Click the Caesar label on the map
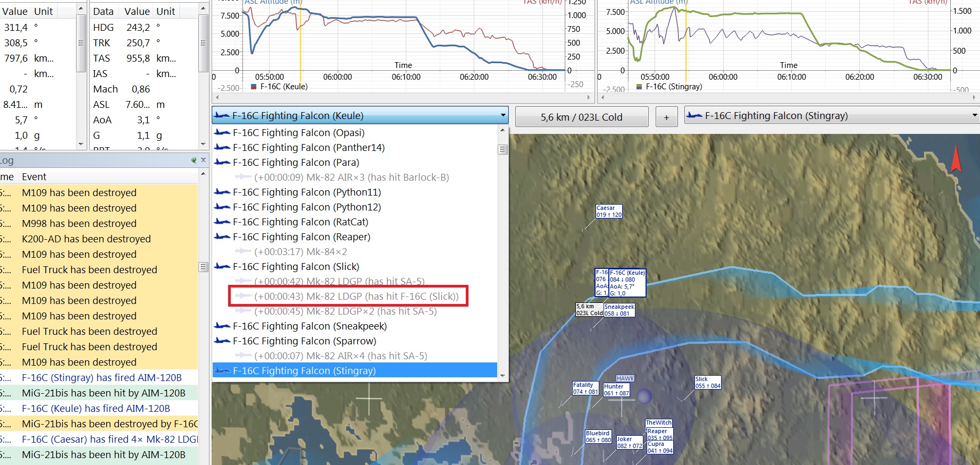The width and height of the screenshot is (980, 465). [x=609, y=211]
